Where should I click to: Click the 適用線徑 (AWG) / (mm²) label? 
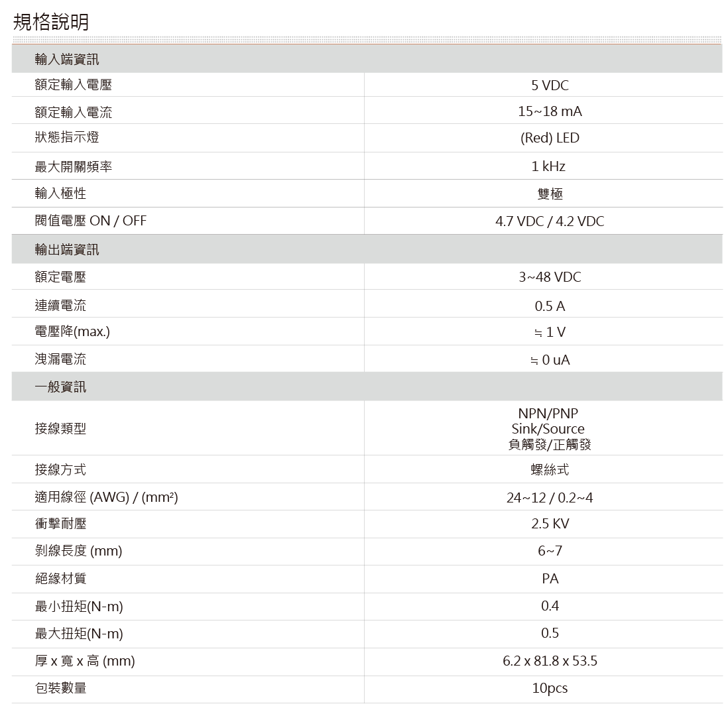click(x=106, y=497)
